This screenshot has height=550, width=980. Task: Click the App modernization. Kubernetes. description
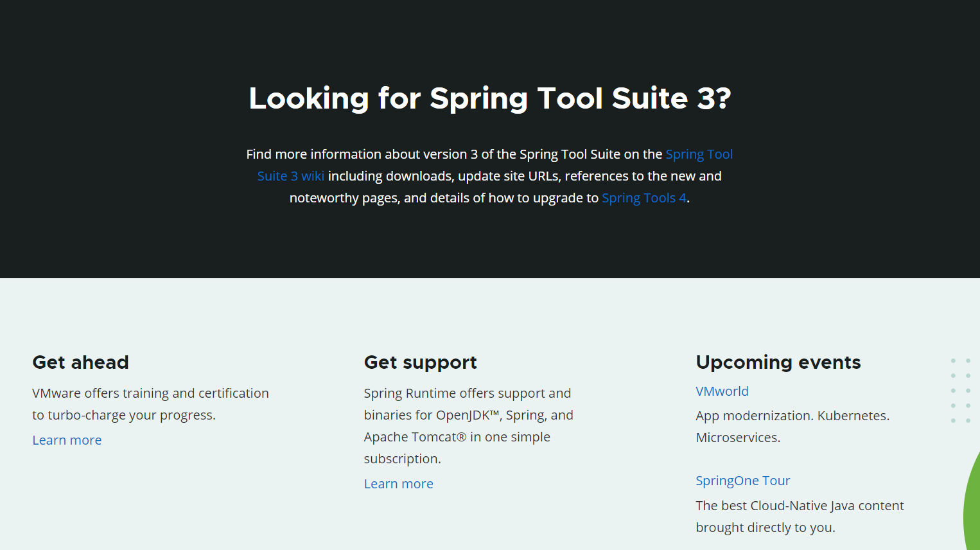[792, 427]
